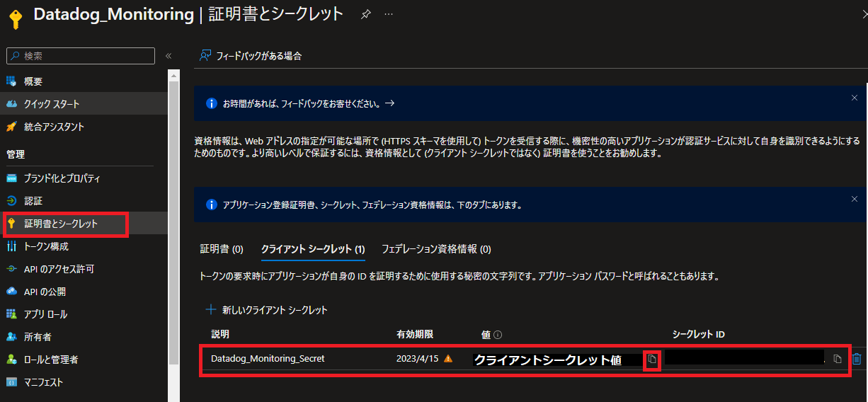Viewport: 868px width, 402px height.
Task: Switch to フェデレーション資格情報 (0) tab
Action: pyautogui.click(x=436, y=249)
